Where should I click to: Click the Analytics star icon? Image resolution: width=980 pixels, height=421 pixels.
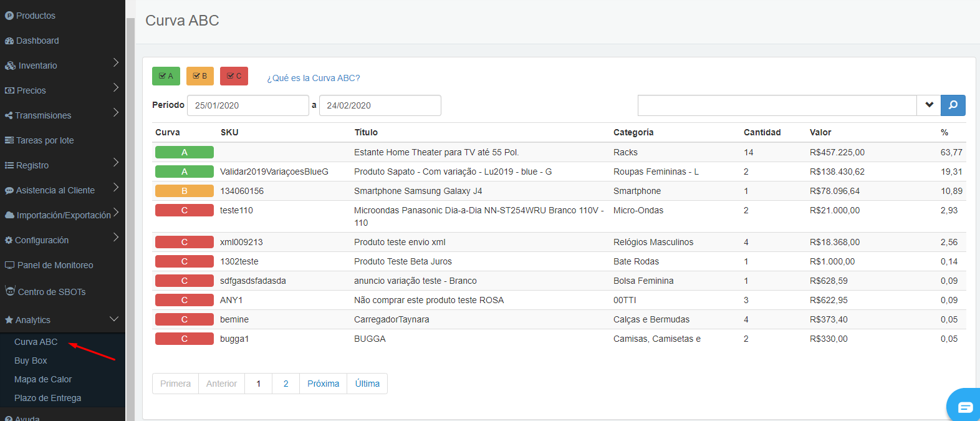pyautogui.click(x=9, y=320)
